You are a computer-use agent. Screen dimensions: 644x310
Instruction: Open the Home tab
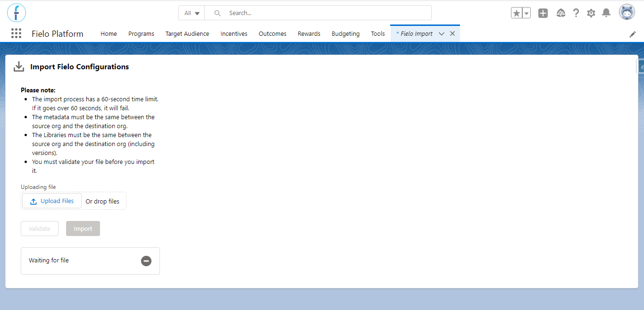109,33
